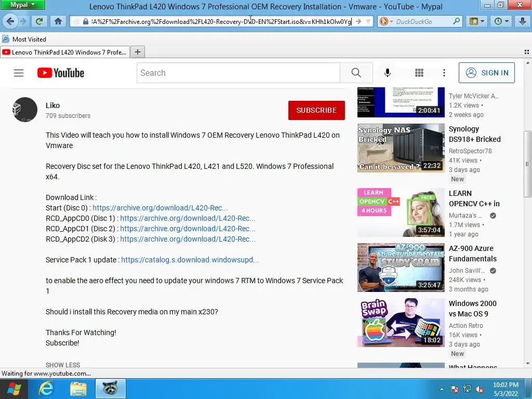Screen dimensions: 532x399
Task: Subscribe to the Liko channel
Action: pyautogui.click(x=316, y=110)
